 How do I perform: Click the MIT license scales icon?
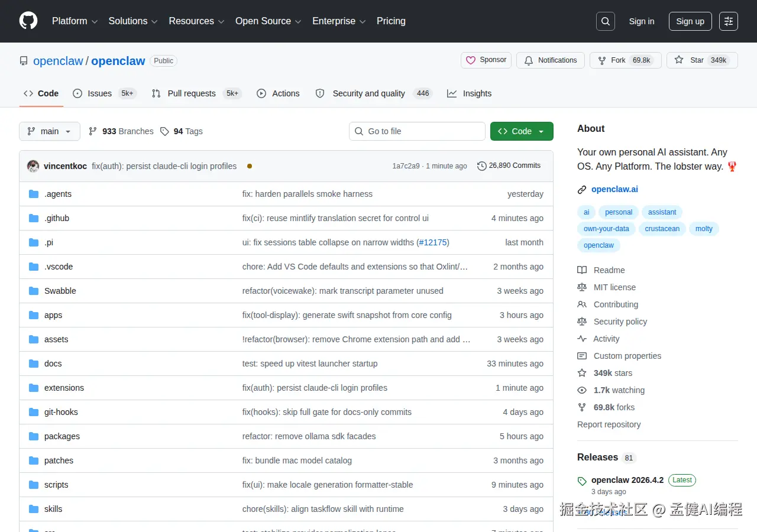pyautogui.click(x=582, y=287)
